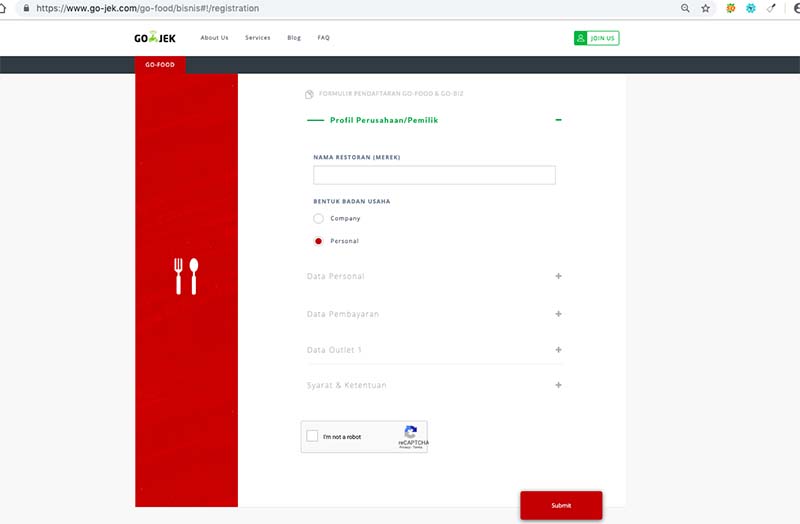
Task: Collapse Profil Perusahaan/Pemilik with the minus icon
Action: [x=559, y=120]
